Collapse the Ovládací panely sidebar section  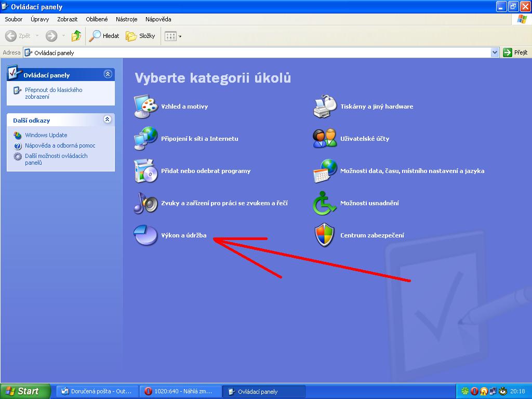pyautogui.click(x=108, y=74)
